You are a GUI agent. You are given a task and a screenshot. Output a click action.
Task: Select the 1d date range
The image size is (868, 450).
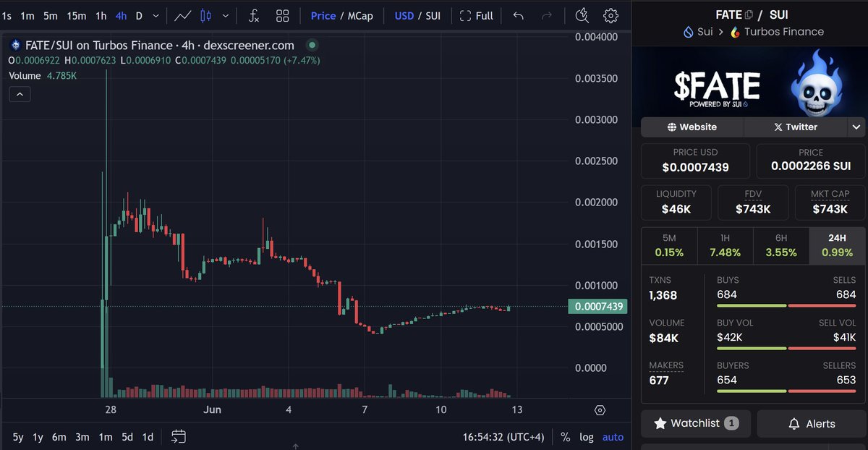pos(148,437)
